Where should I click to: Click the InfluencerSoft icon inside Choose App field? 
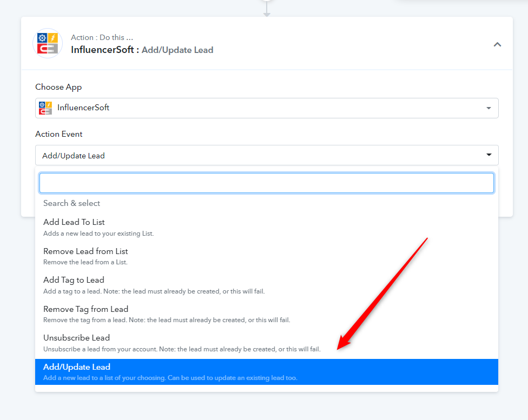pos(45,108)
